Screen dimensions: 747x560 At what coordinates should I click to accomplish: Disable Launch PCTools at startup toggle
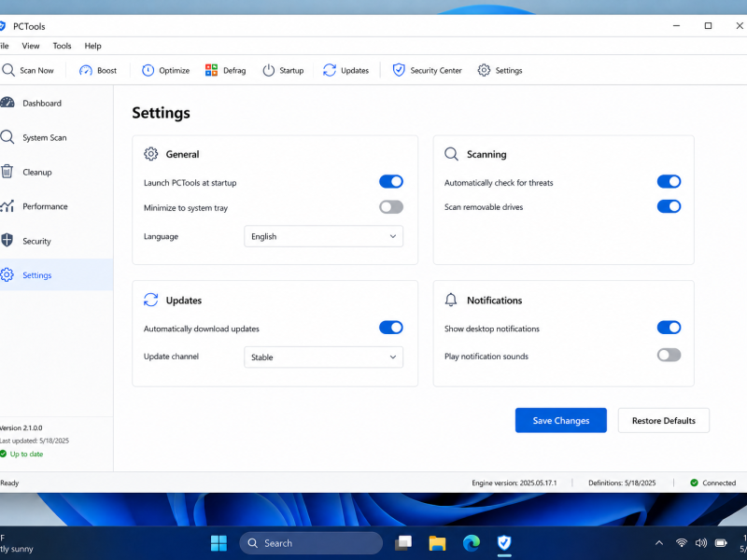(391, 181)
